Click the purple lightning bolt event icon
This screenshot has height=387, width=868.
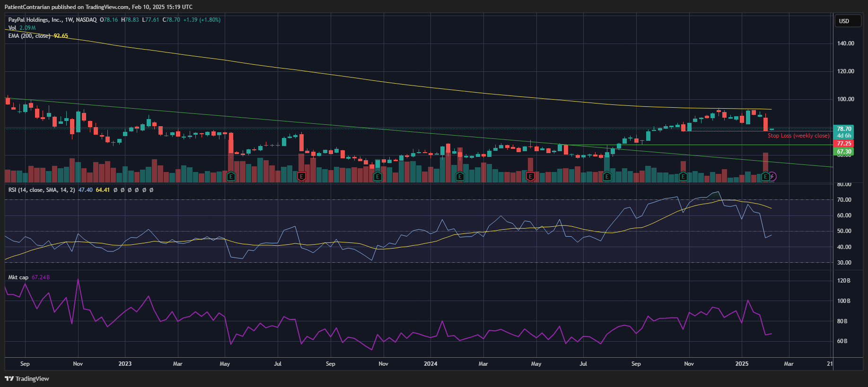pyautogui.click(x=772, y=177)
